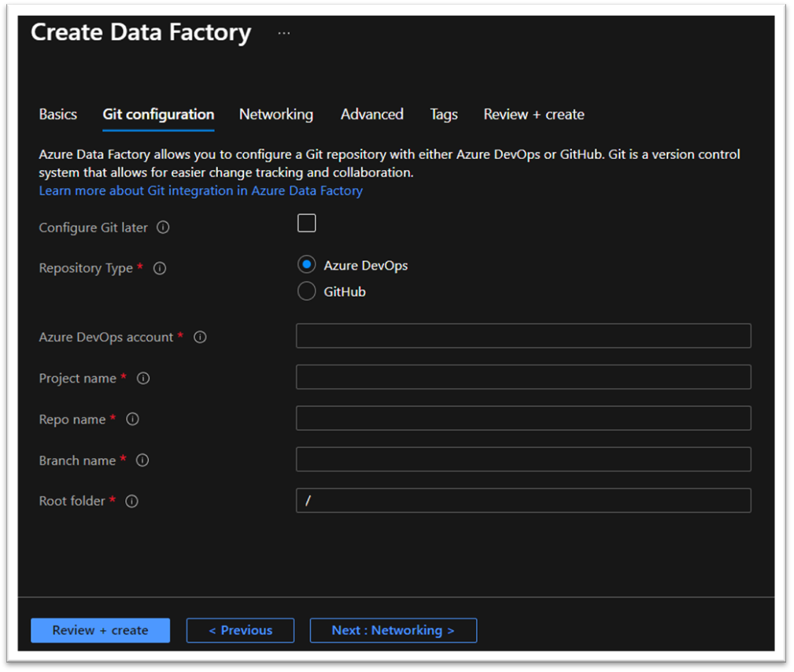The height and width of the screenshot is (672, 794).
Task: Open the Project name info tooltip
Action: [x=142, y=378]
